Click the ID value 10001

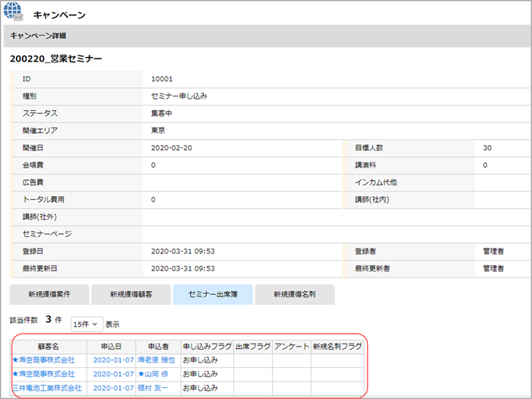[x=162, y=79]
